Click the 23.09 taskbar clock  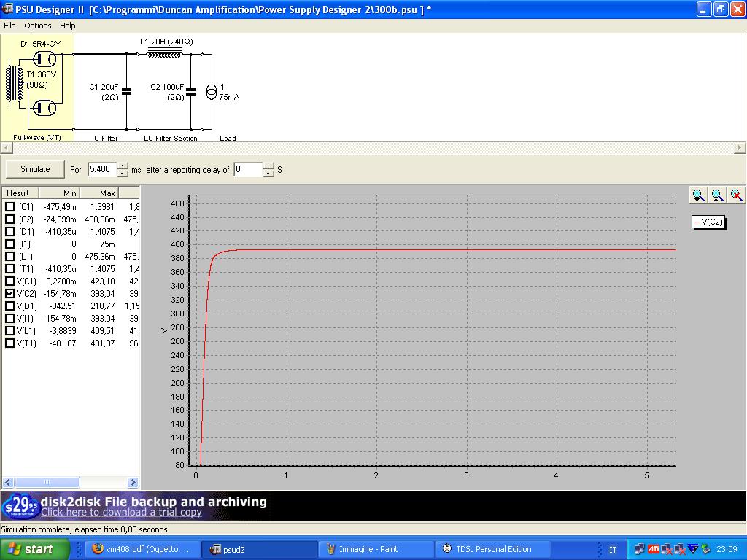click(727, 550)
